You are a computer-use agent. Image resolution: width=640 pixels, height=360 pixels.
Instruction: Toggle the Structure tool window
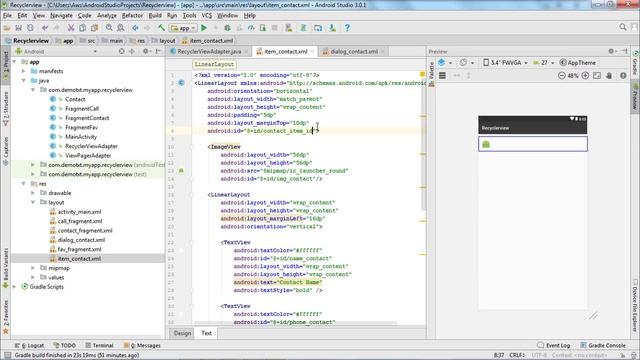tap(6, 108)
